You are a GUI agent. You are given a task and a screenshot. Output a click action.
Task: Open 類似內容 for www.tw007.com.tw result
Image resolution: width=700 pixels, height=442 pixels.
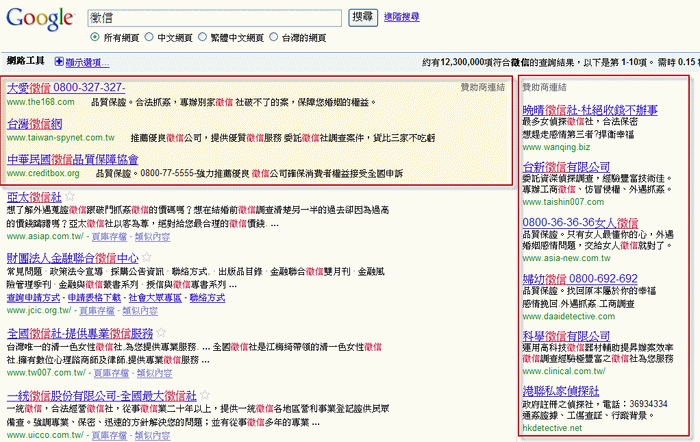(x=154, y=373)
